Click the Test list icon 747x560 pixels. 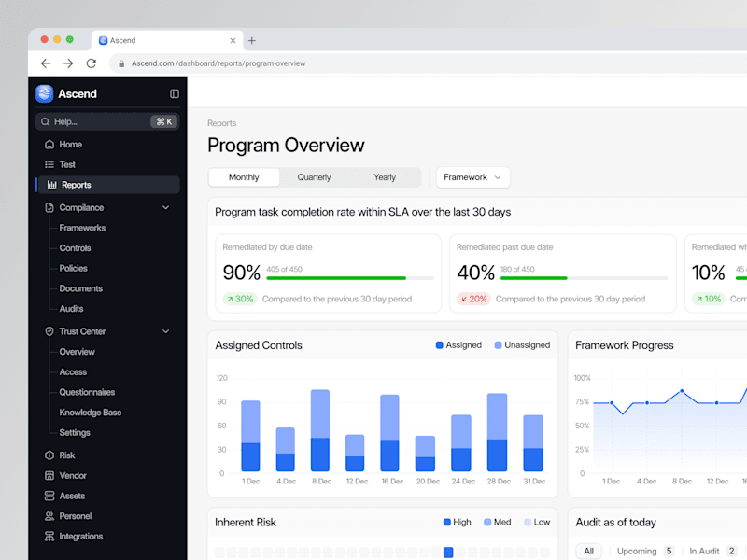pos(49,165)
